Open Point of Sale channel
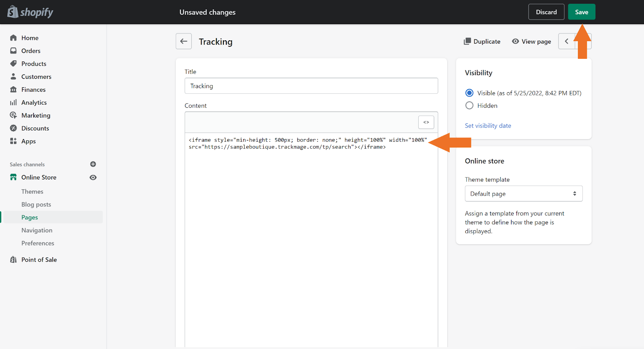Image resolution: width=644 pixels, height=349 pixels. pos(39,260)
